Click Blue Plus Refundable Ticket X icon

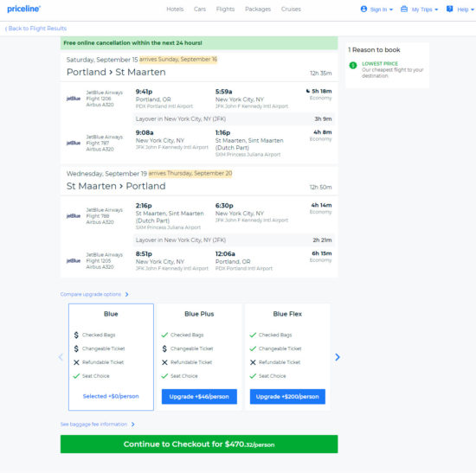coord(164,362)
